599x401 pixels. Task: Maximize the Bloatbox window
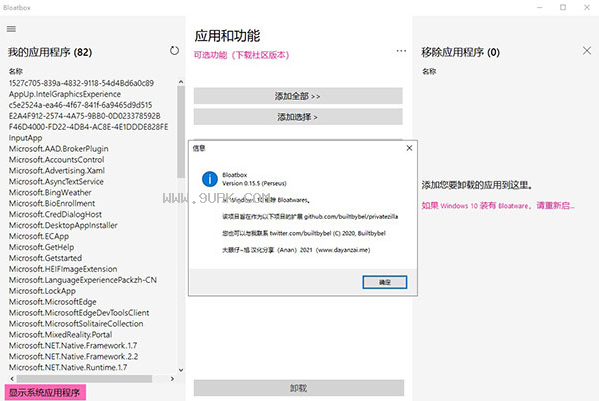[x=563, y=7]
